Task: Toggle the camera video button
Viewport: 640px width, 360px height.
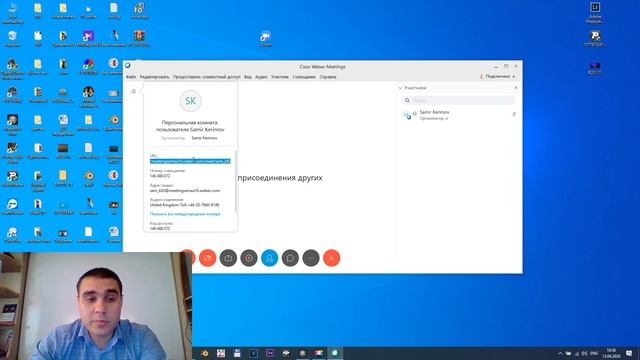Action: tap(207, 258)
